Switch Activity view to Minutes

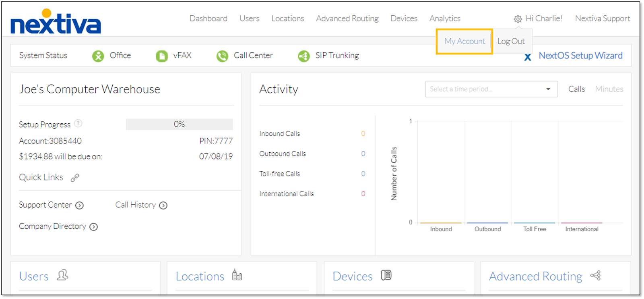point(609,89)
